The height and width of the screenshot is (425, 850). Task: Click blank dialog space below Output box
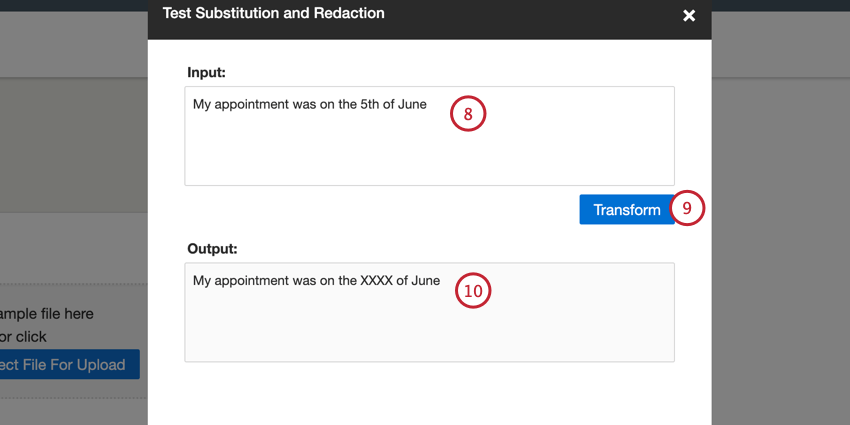(430, 395)
